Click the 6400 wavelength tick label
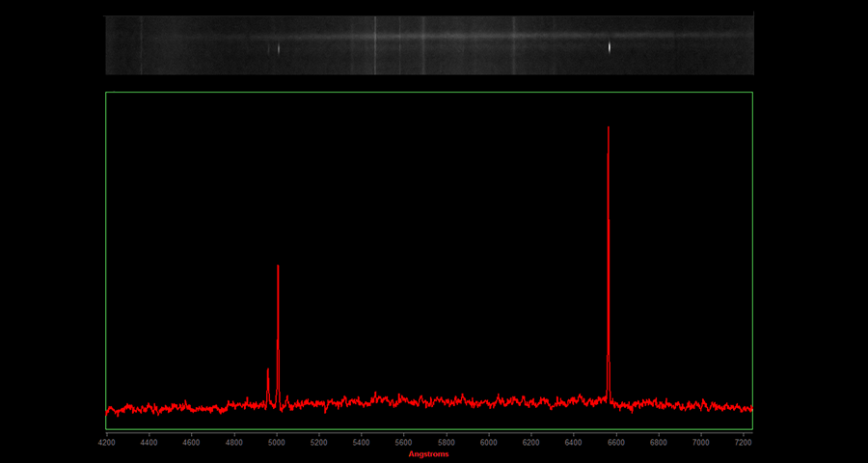Image resolution: width=868 pixels, height=463 pixels. click(574, 442)
